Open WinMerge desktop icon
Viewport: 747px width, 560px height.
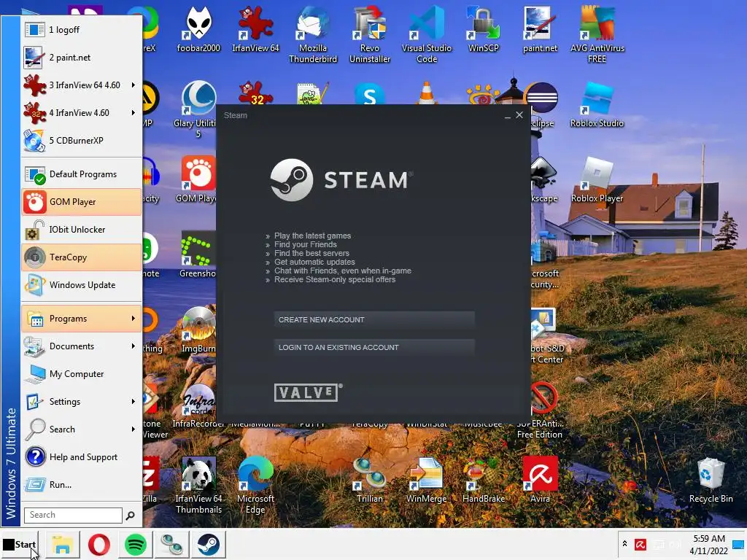[426, 480]
